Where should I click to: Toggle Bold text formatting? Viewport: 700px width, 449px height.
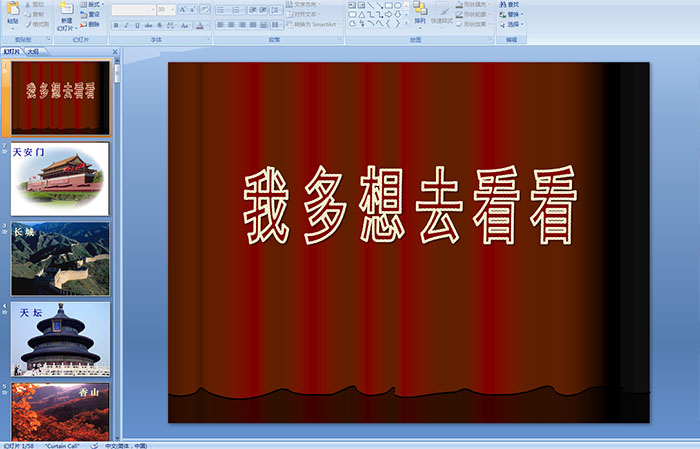coord(117,24)
